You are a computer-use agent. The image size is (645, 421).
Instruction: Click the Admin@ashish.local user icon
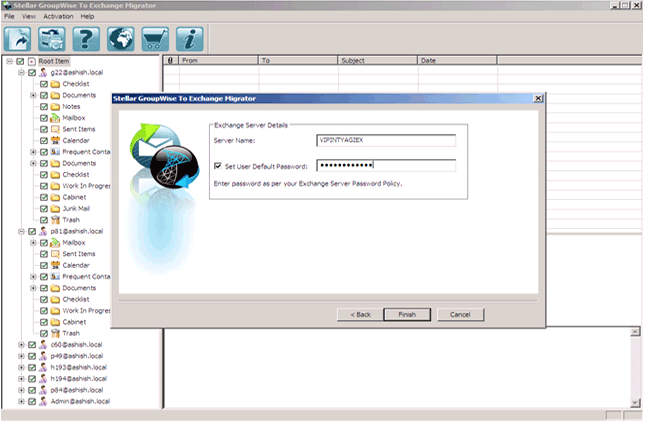(43, 401)
